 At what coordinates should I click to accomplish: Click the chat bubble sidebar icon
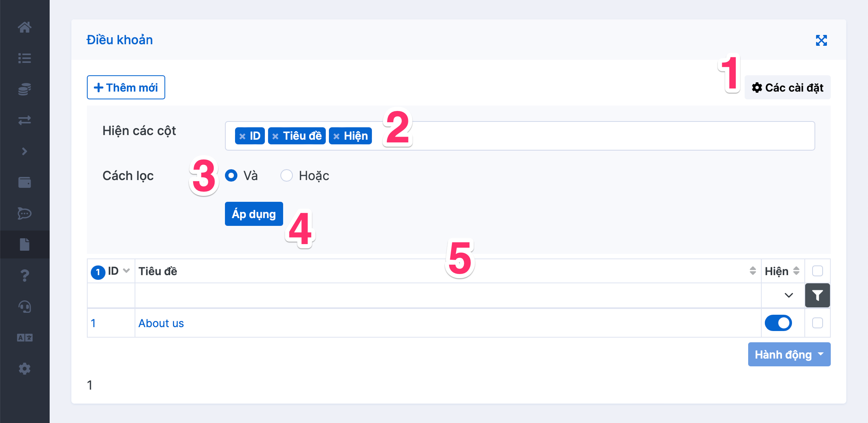(x=24, y=213)
